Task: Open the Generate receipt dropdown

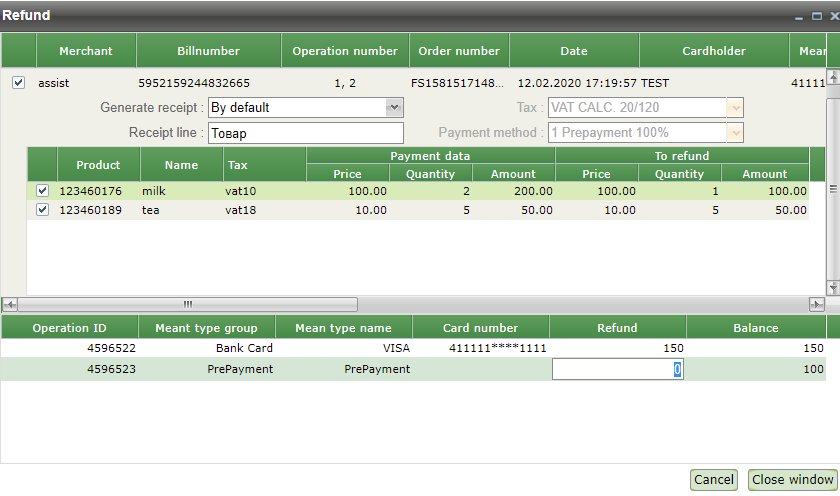Action: click(394, 107)
